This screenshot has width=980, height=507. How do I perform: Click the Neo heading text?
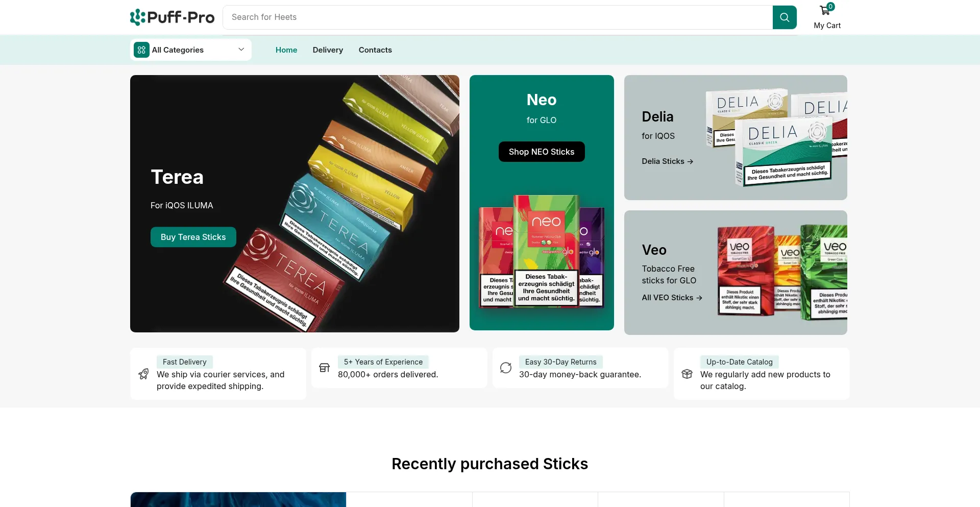542,100
